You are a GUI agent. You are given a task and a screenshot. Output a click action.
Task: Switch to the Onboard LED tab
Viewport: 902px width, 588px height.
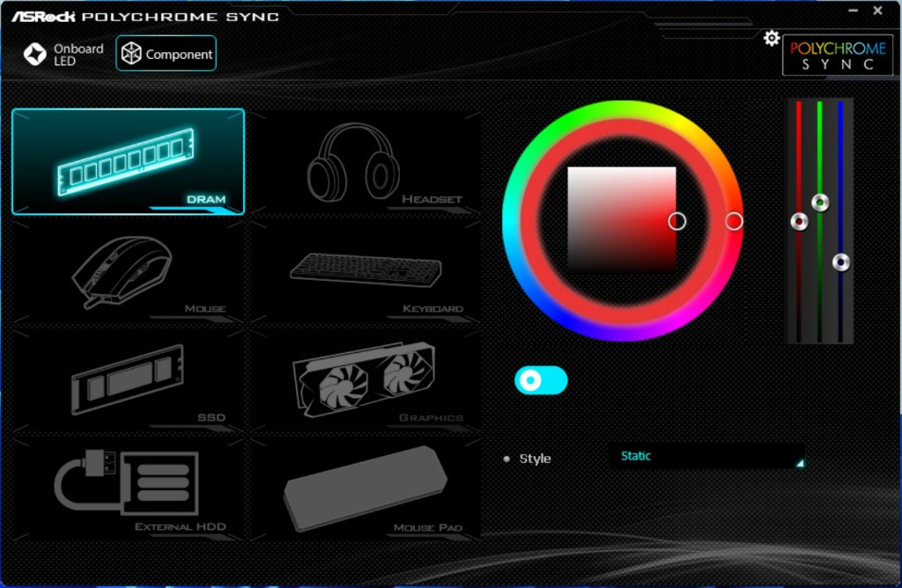click(x=63, y=54)
